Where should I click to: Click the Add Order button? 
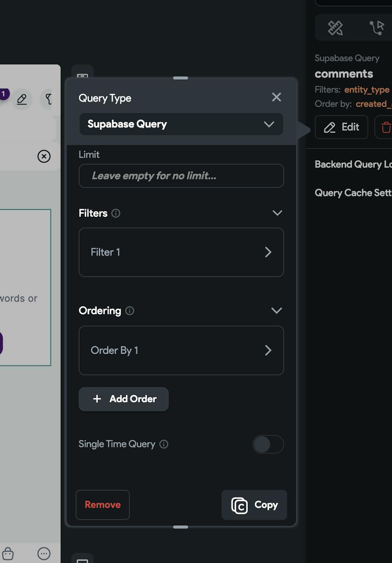[x=123, y=399]
